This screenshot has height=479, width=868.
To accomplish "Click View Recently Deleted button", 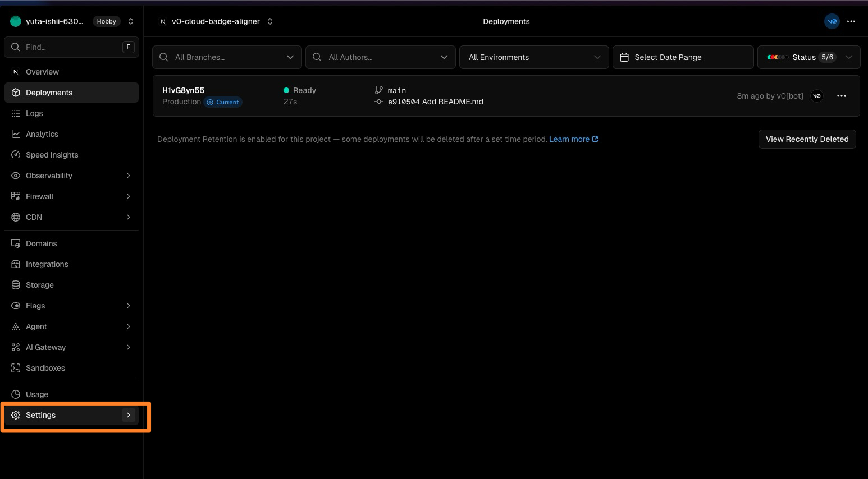I will coord(807,139).
